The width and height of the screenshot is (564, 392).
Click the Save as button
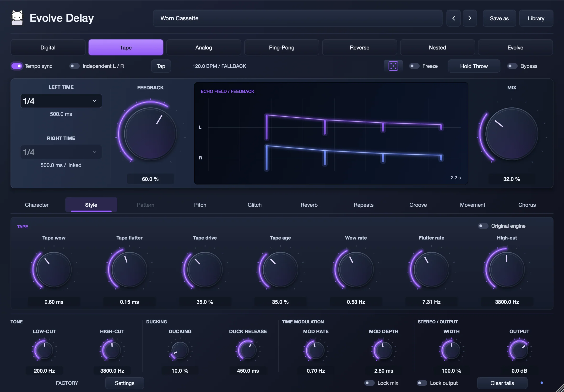(499, 18)
